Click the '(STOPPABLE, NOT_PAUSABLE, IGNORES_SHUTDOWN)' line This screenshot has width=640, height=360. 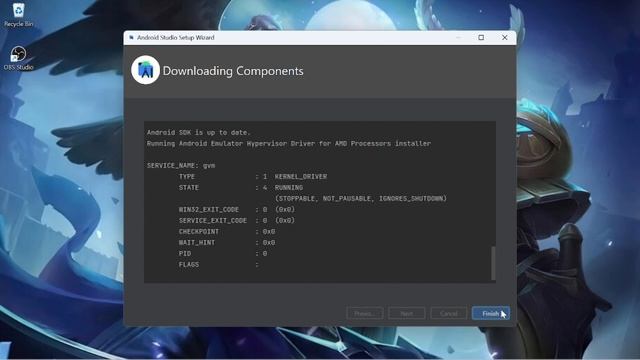click(361, 199)
